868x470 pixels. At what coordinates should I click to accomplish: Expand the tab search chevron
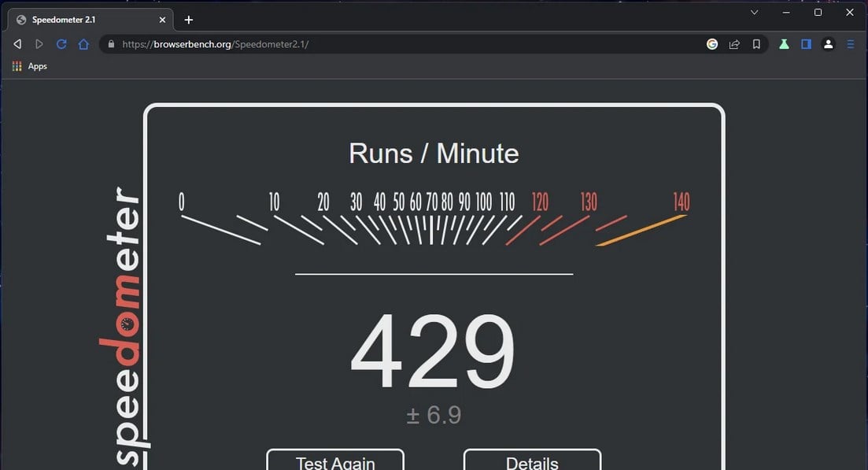(x=754, y=12)
